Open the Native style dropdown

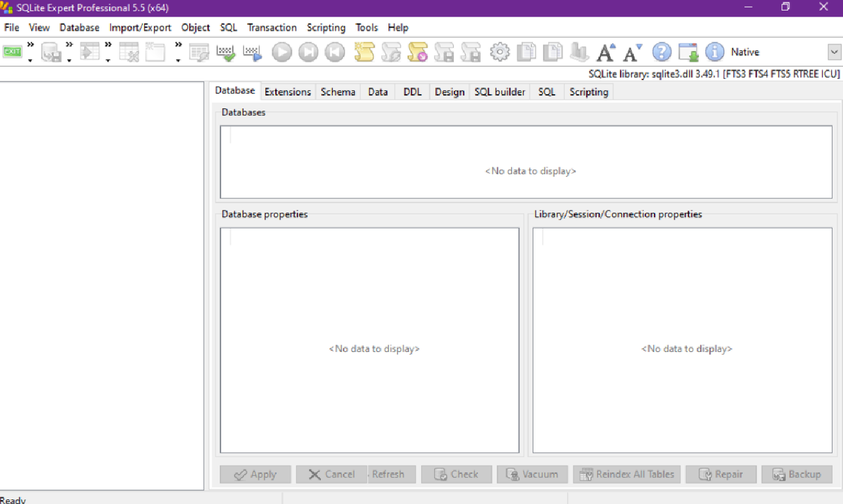834,52
